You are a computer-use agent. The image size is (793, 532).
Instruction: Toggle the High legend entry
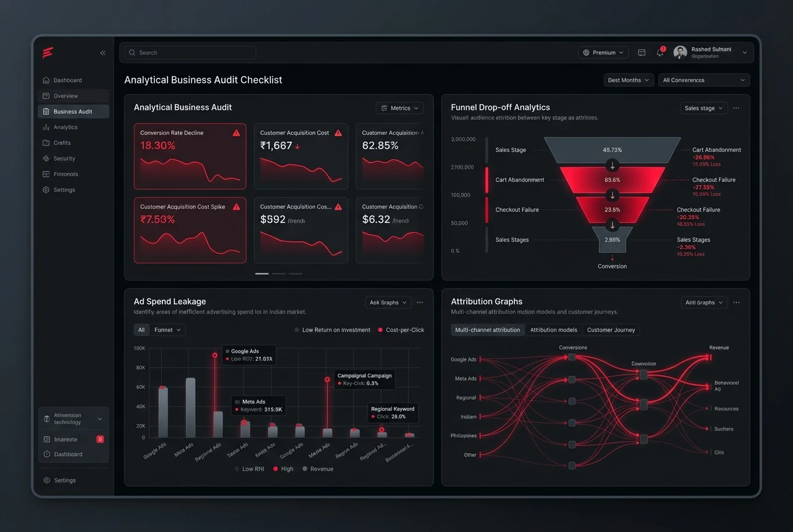click(284, 469)
